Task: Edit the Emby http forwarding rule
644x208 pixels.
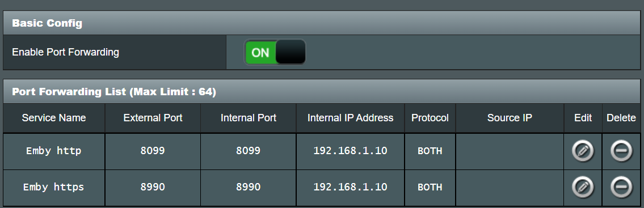Action: pos(583,151)
